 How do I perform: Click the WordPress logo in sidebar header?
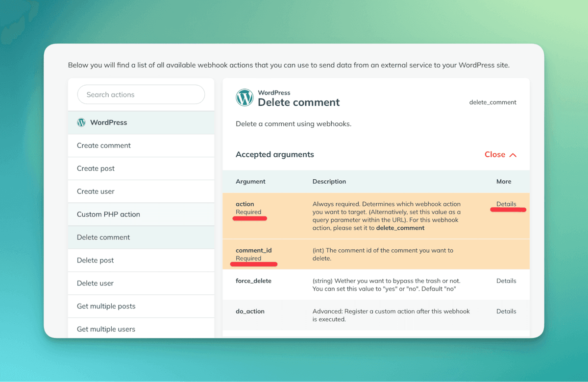pyautogui.click(x=81, y=122)
